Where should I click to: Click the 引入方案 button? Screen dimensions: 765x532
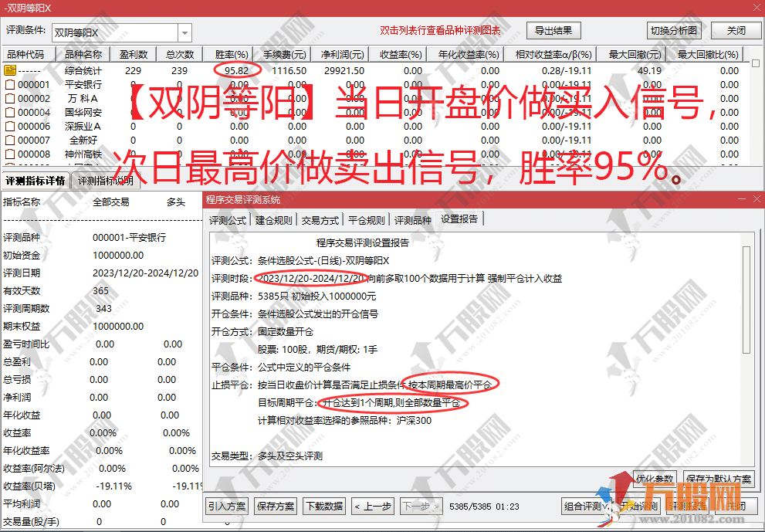point(227,506)
